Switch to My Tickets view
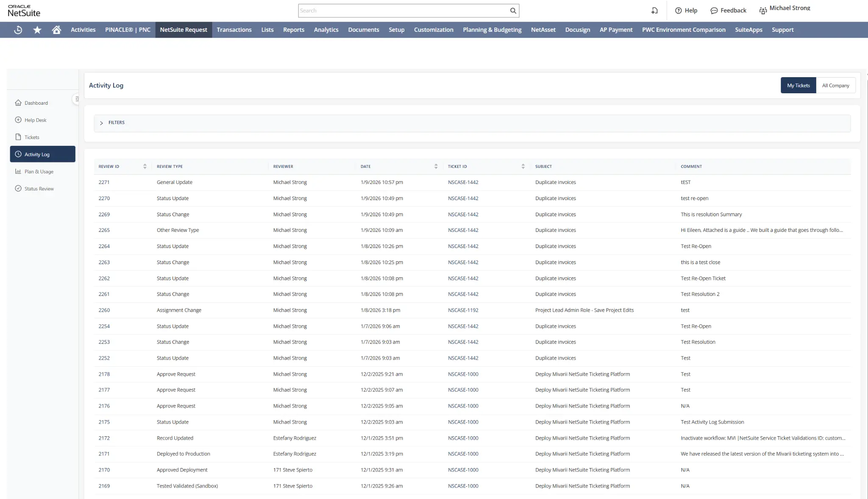Screen dimensions: 868x499 coord(798,85)
